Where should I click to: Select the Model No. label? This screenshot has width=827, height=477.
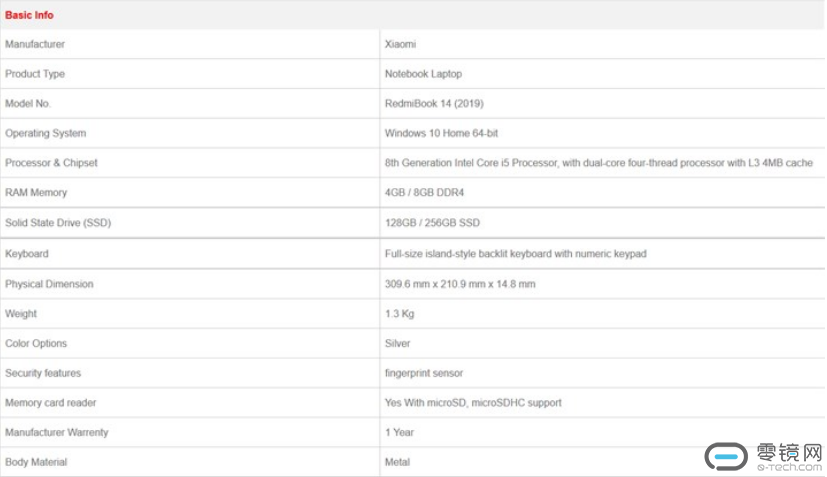(x=28, y=103)
